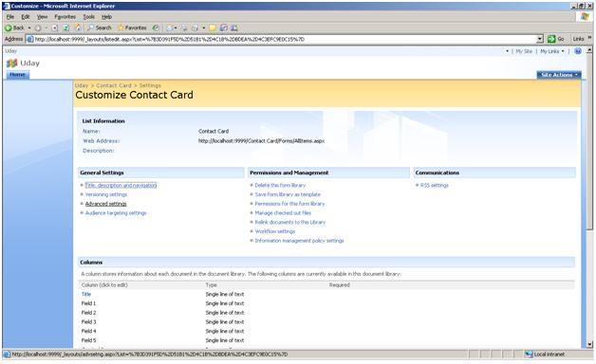Open the View menu

tap(42, 17)
